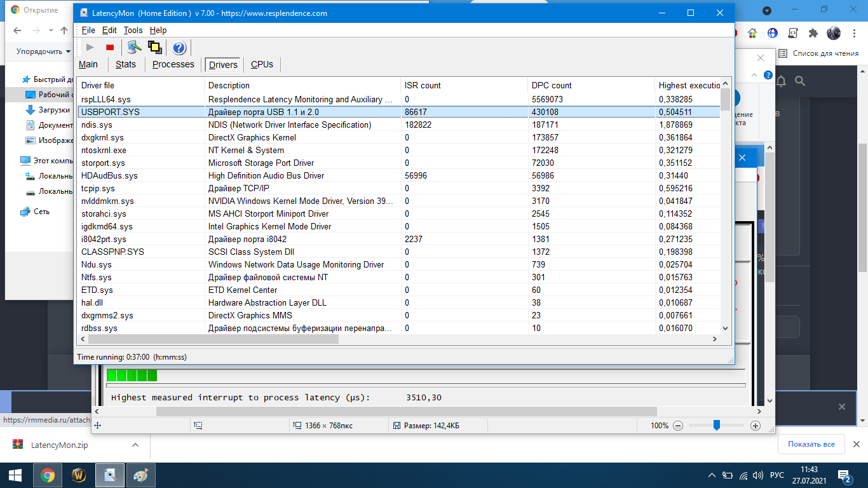Screen dimensions: 868x488
Task: Select the Drivers tab
Action: (223, 65)
